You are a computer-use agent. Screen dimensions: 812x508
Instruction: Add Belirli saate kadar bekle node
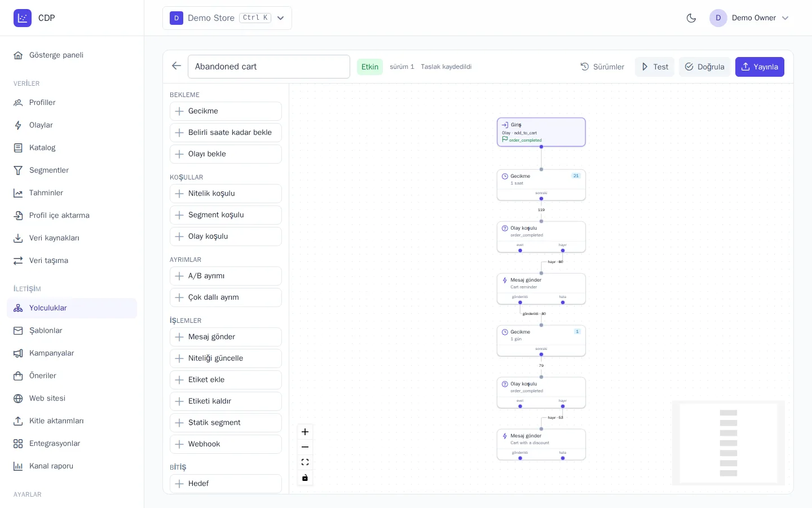[226, 133]
